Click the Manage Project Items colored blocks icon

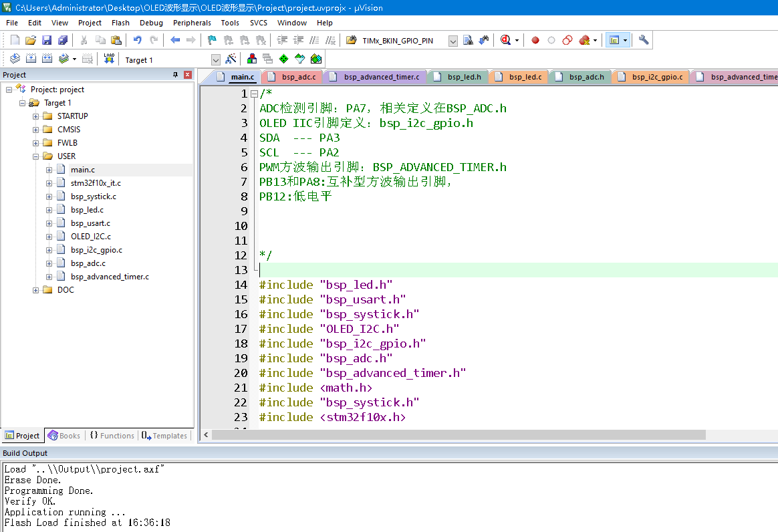(x=252, y=59)
